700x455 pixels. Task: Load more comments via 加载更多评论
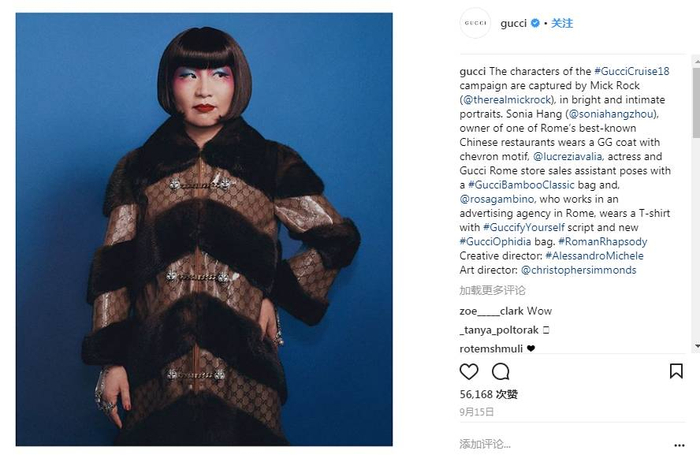[492, 290]
